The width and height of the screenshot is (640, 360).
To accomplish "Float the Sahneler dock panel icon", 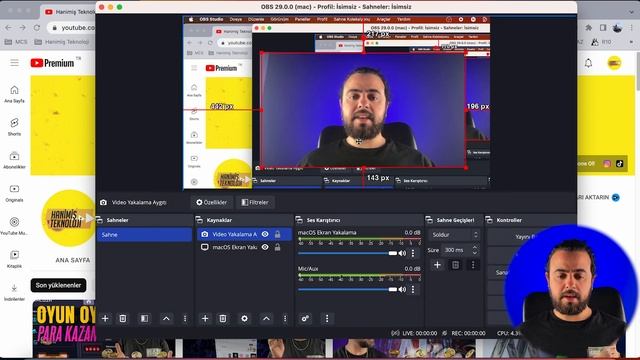I will click(x=99, y=220).
